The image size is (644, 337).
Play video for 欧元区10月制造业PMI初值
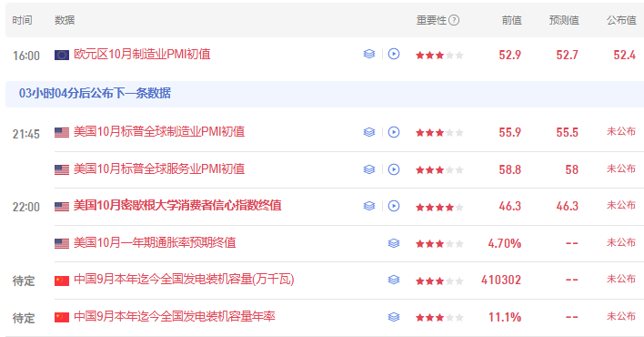click(394, 54)
